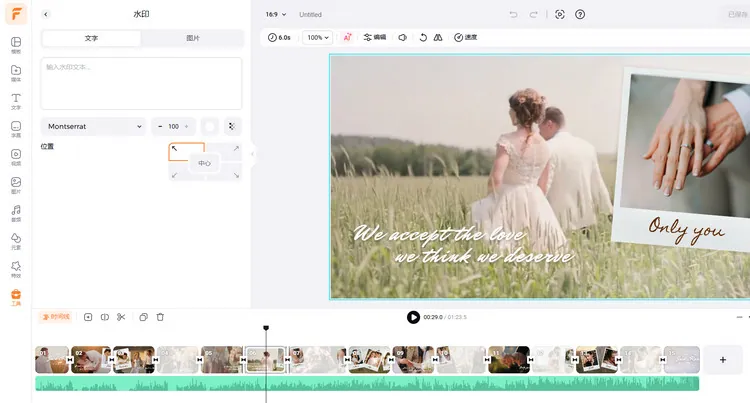This screenshot has width=750, height=403.
Task: Set watermark position to top-left
Action: (x=187, y=152)
